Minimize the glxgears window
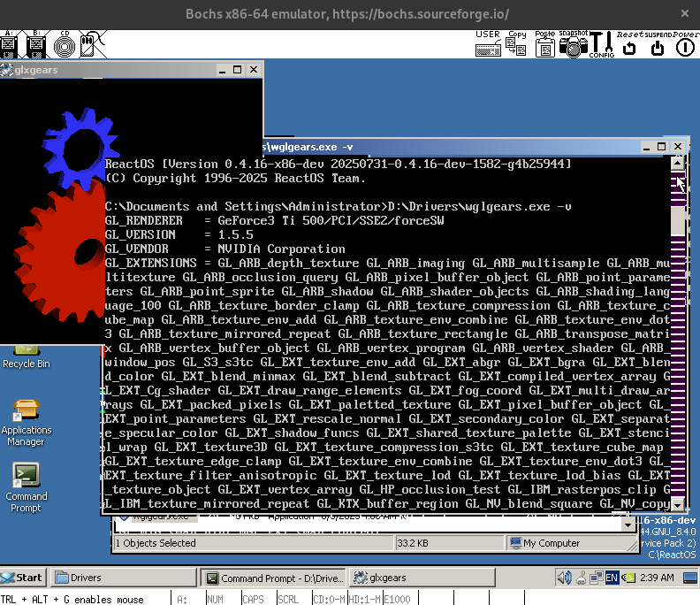Viewport: 700px width, 605px height. point(222,70)
